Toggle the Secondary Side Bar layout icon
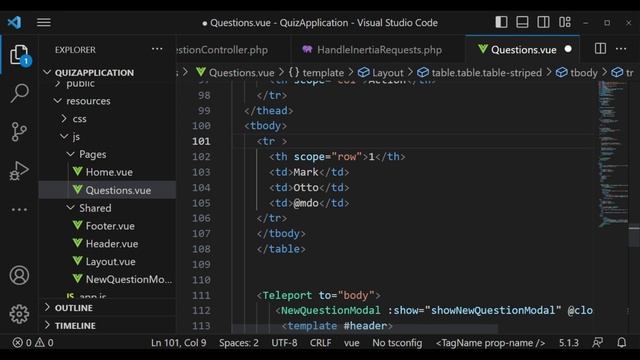 pos(543,22)
